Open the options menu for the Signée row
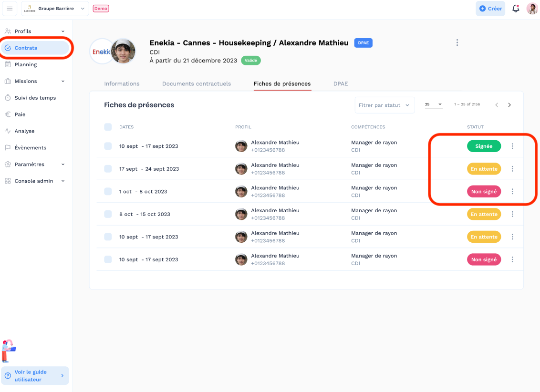 [512, 146]
